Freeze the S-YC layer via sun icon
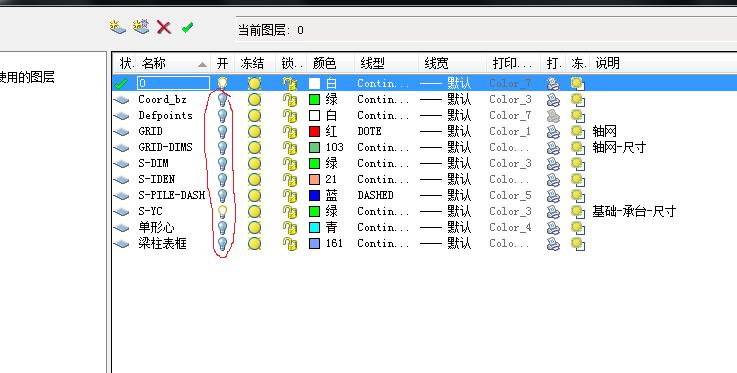Image resolution: width=737 pixels, height=373 pixels. (254, 211)
